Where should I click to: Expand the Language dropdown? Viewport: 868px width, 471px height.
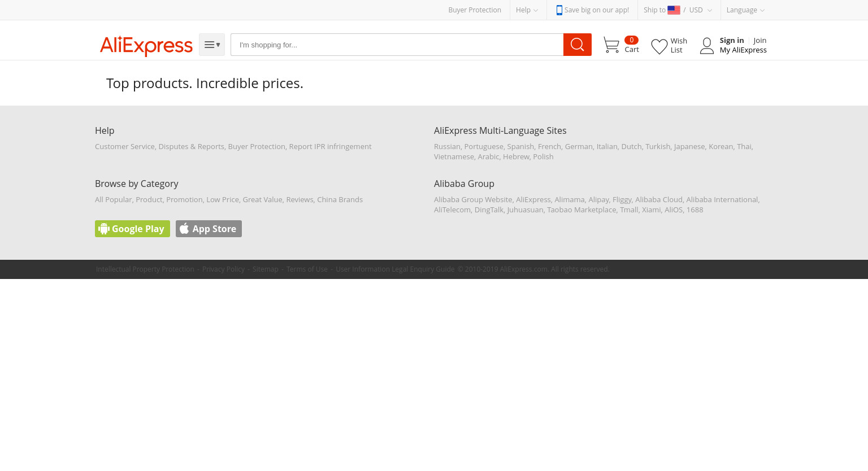tap(745, 10)
